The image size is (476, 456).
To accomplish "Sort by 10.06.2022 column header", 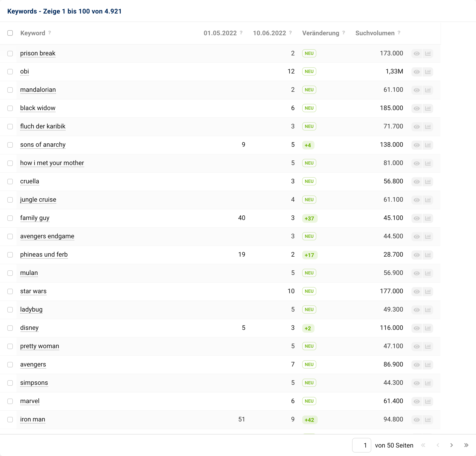I will [269, 33].
